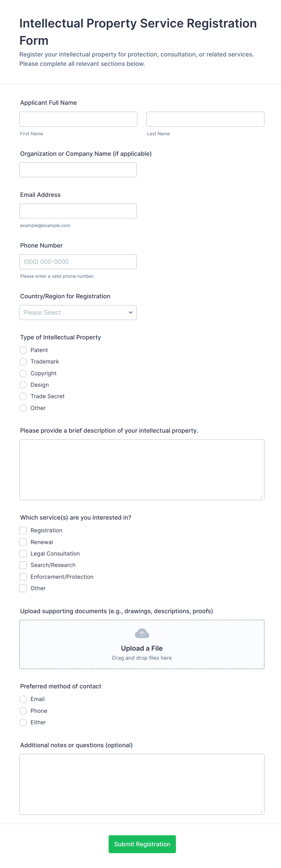Select the Patent radio option
Viewport: 281px width, 868px height.
coord(23,350)
